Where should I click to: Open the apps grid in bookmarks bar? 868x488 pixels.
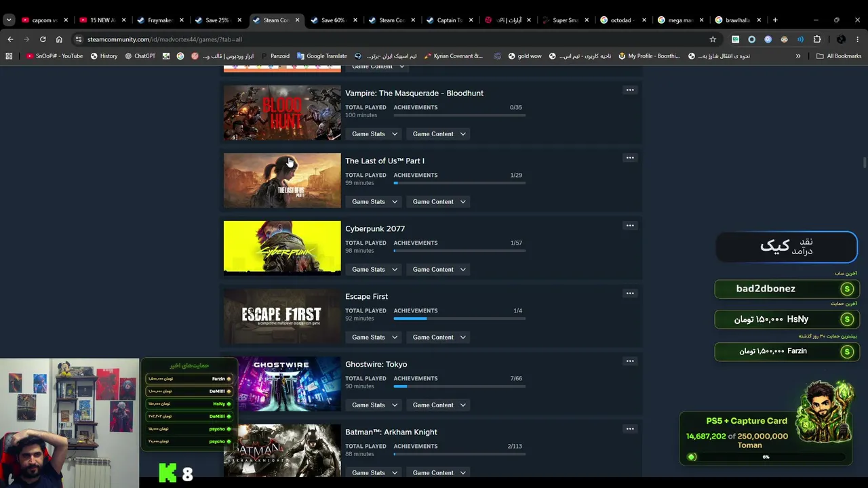pyautogui.click(x=9, y=56)
